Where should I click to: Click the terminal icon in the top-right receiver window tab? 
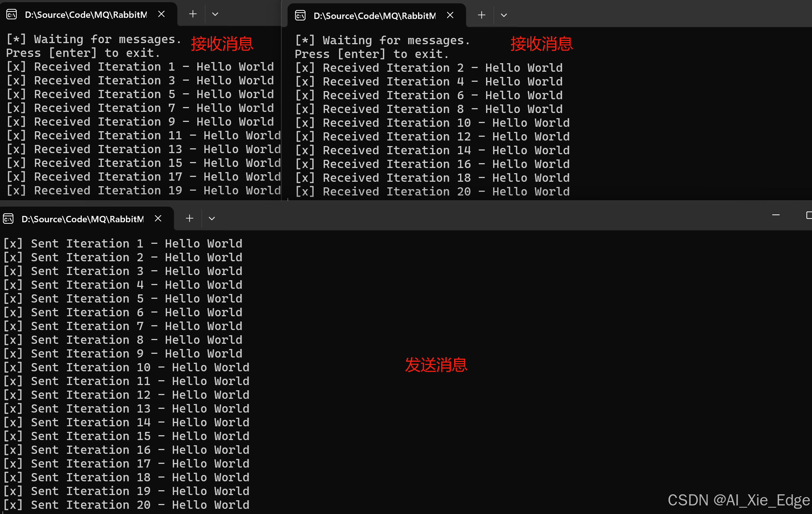pyautogui.click(x=300, y=16)
